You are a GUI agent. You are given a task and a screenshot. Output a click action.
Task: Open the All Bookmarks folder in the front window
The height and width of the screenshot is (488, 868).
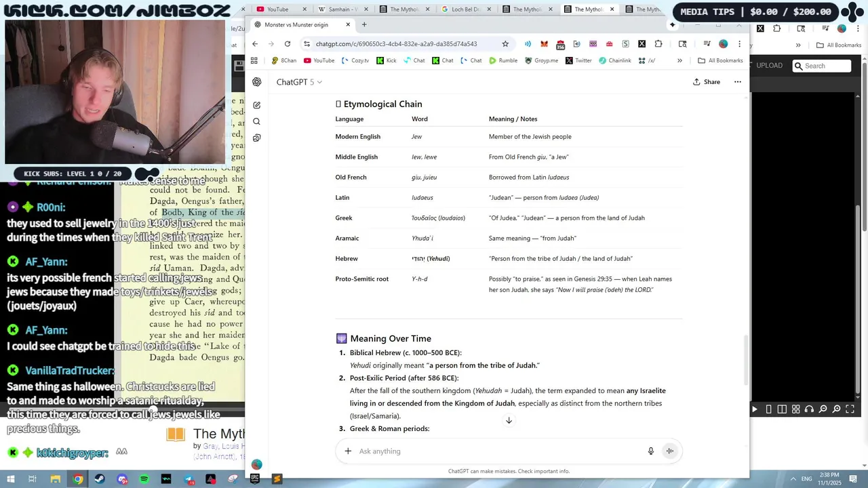coord(721,60)
